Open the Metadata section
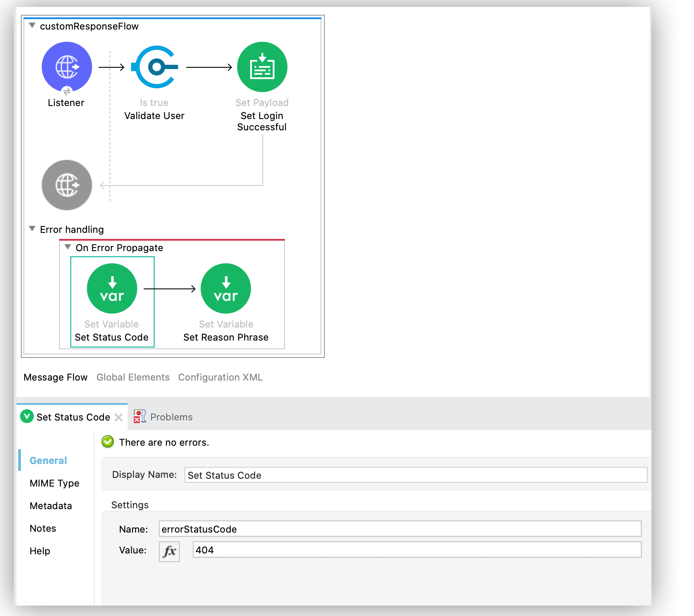Image resolution: width=694 pixels, height=616 pixels. coord(51,506)
